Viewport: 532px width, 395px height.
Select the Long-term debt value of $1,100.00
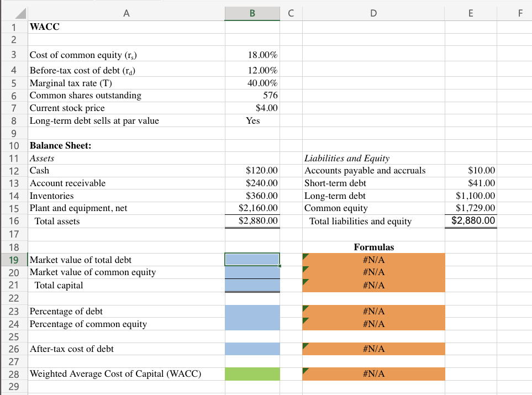pyautogui.click(x=470, y=196)
